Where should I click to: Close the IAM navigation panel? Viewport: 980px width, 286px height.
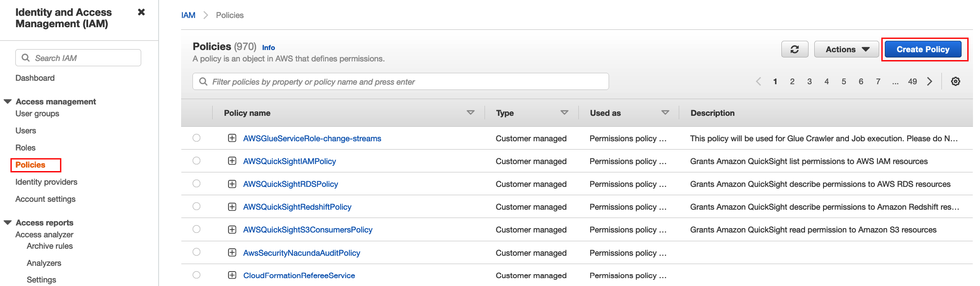pos(141,12)
